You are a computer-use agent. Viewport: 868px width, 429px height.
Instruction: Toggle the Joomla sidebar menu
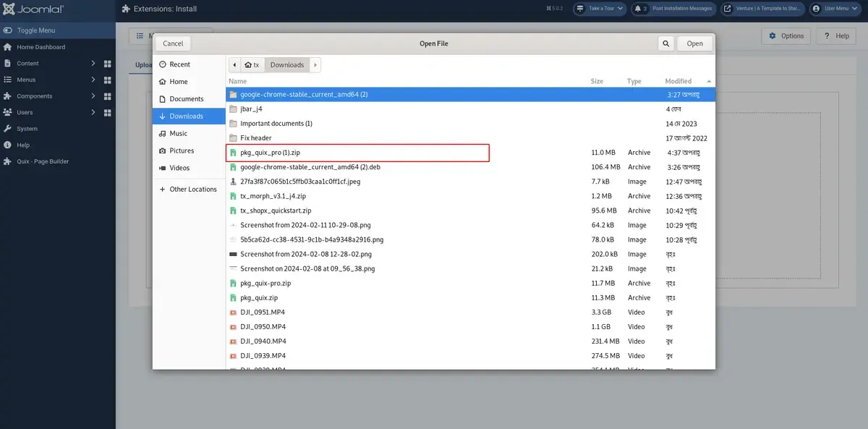pyautogui.click(x=58, y=30)
